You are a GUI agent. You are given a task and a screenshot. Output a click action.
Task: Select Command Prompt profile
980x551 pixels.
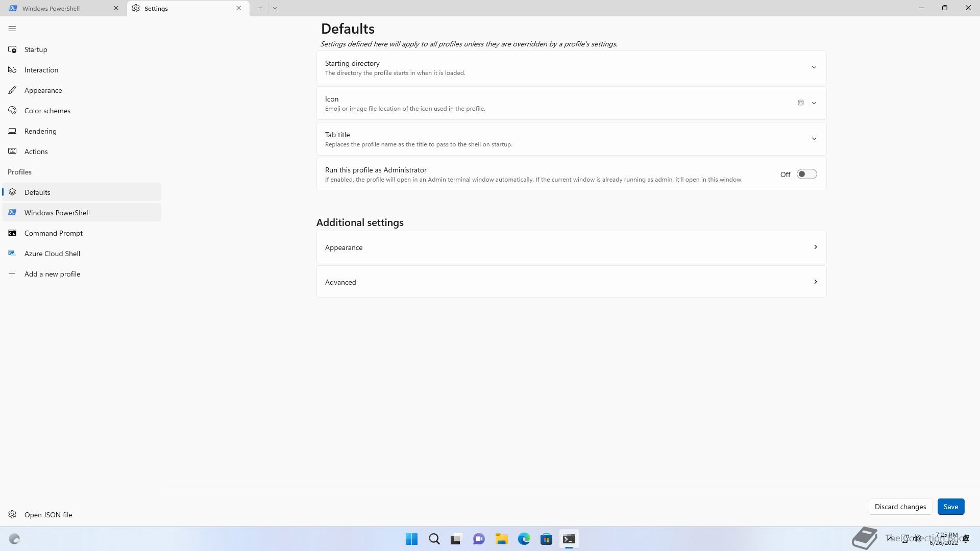(82, 233)
